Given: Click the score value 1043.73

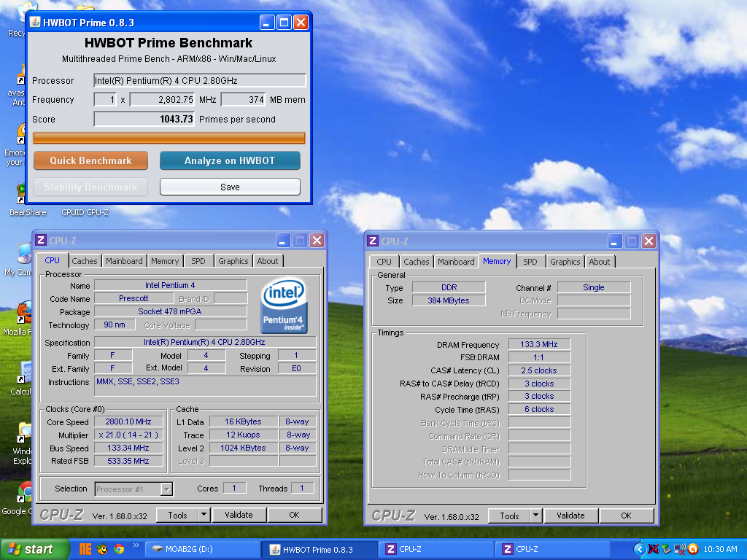Looking at the screenshot, I should click(144, 119).
